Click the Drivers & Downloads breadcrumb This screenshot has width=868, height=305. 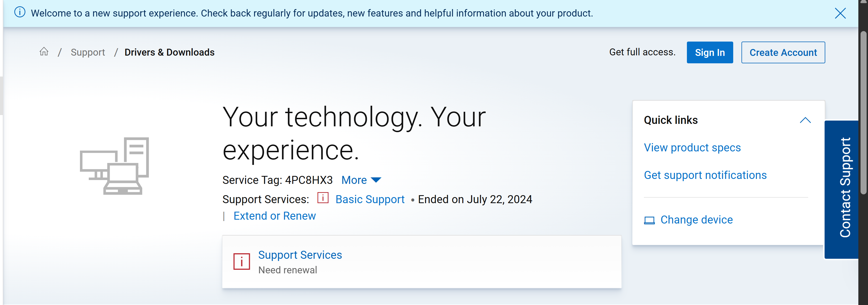pos(170,52)
